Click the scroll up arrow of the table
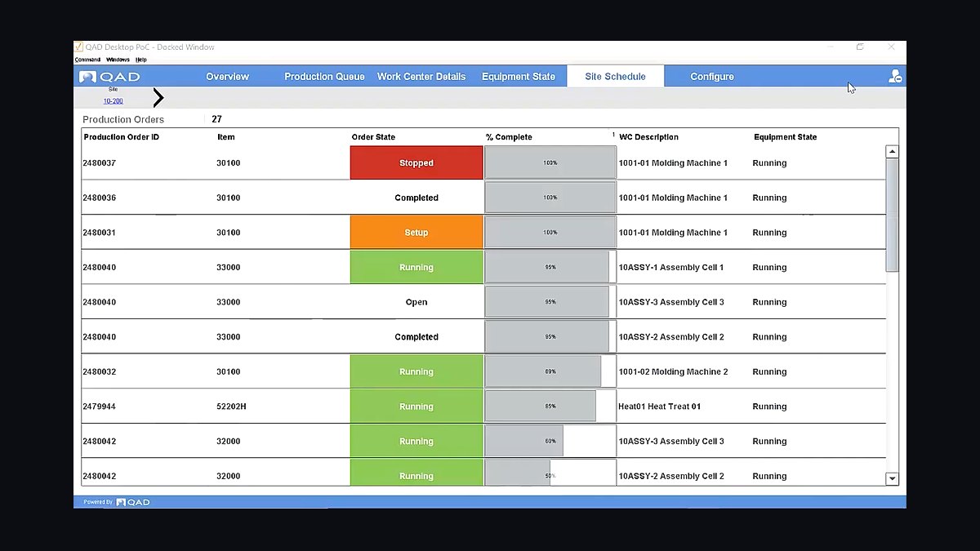 click(892, 152)
